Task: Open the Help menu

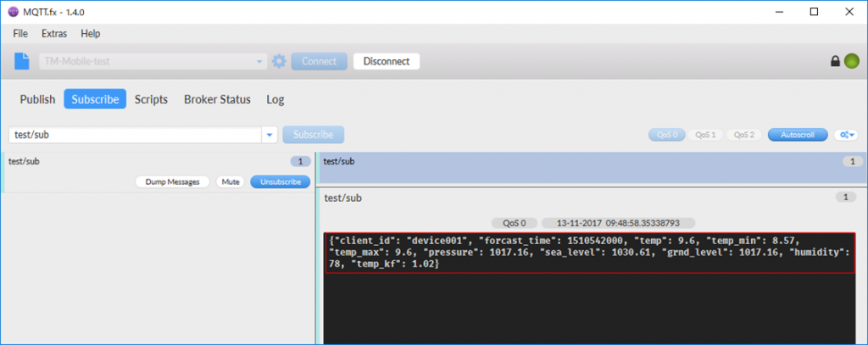Action: [90, 34]
